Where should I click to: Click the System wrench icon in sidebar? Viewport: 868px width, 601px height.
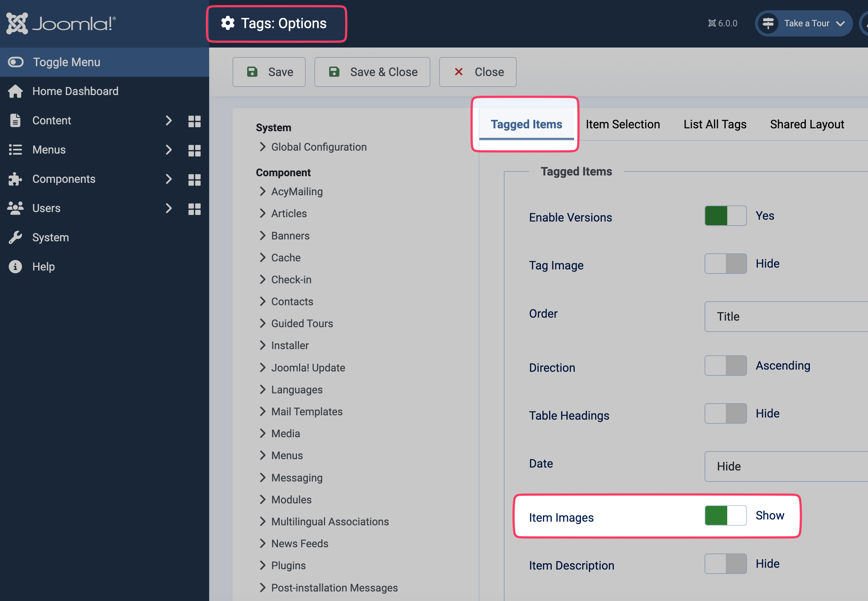click(15, 237)
